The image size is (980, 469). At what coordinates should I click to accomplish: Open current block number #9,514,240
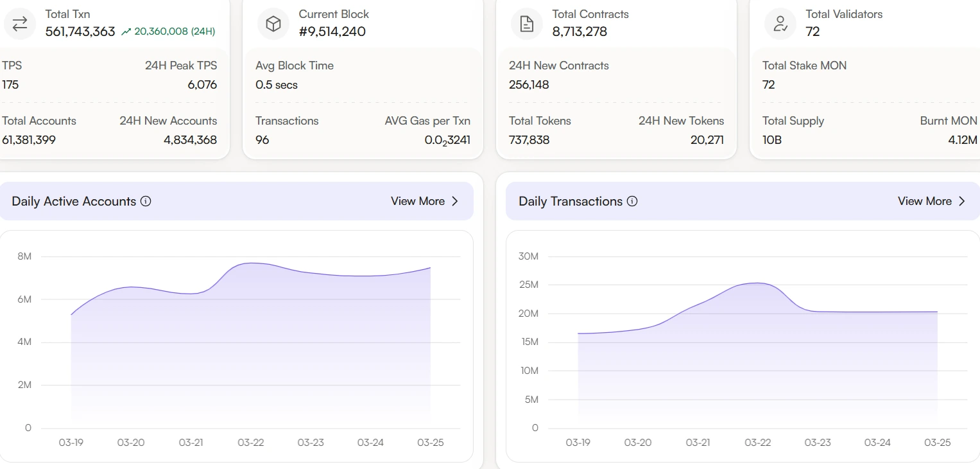tap(332, 31)
